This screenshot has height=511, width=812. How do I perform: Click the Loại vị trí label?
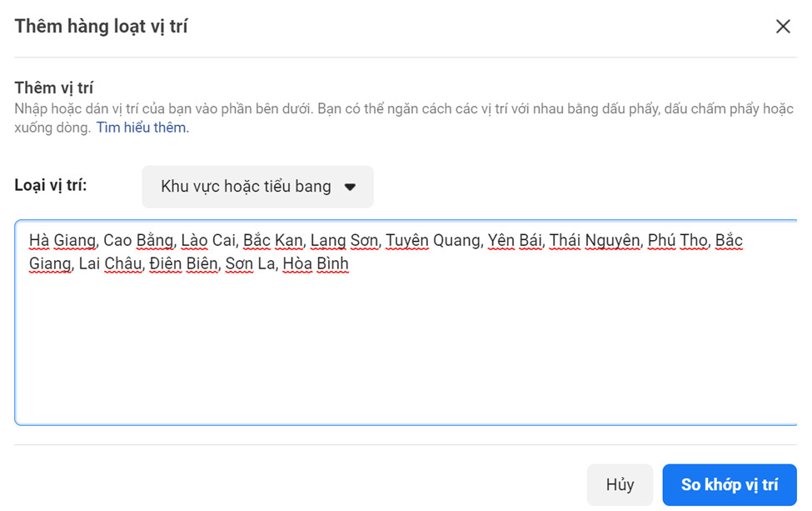pos(51,186)
